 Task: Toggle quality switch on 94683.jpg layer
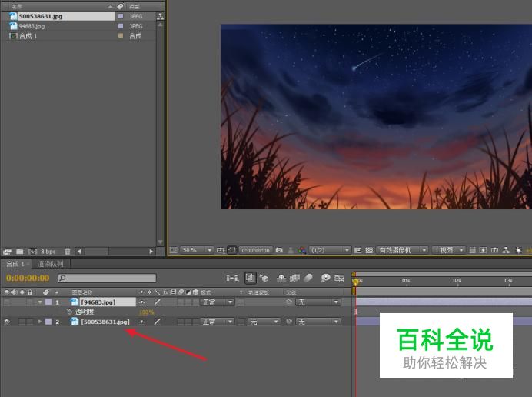157,302
